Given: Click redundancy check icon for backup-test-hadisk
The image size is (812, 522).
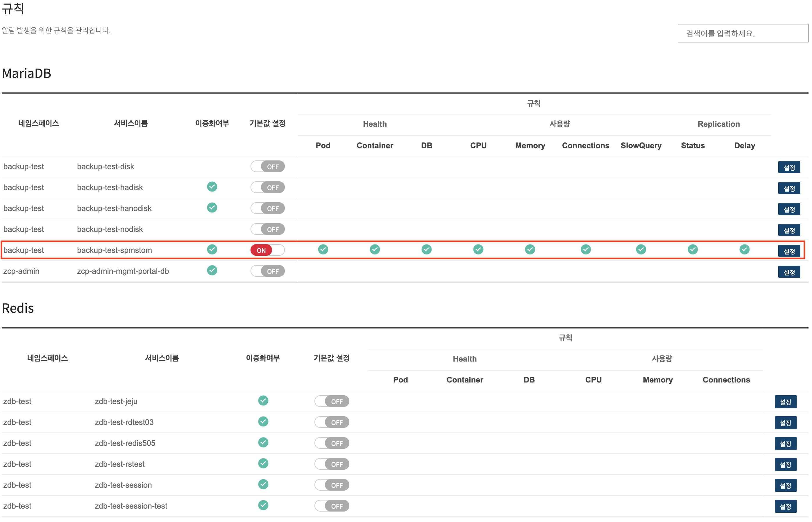Looking at the screenshot, I should pyautogui.click(x=212, y=187).
